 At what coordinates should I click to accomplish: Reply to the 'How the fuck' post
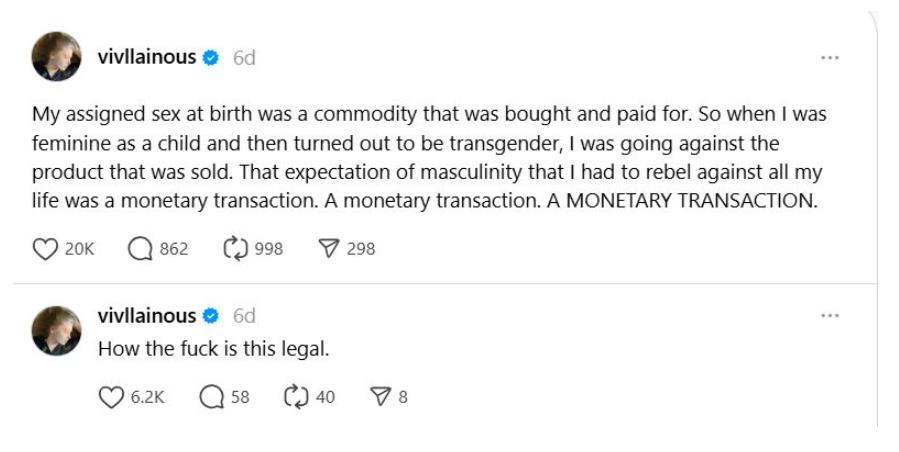coord(210,397)
